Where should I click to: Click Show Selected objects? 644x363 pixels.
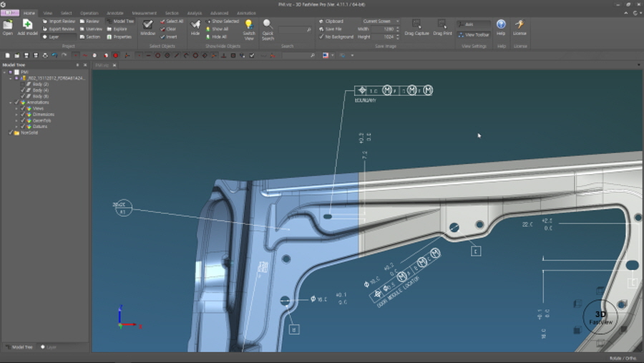click(x=223, y=21)
